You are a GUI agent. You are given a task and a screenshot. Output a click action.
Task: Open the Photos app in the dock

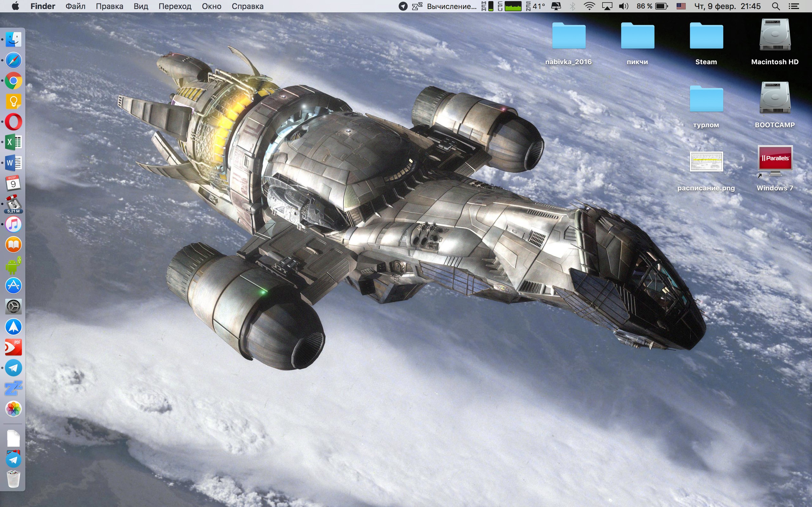pos(13,409)
